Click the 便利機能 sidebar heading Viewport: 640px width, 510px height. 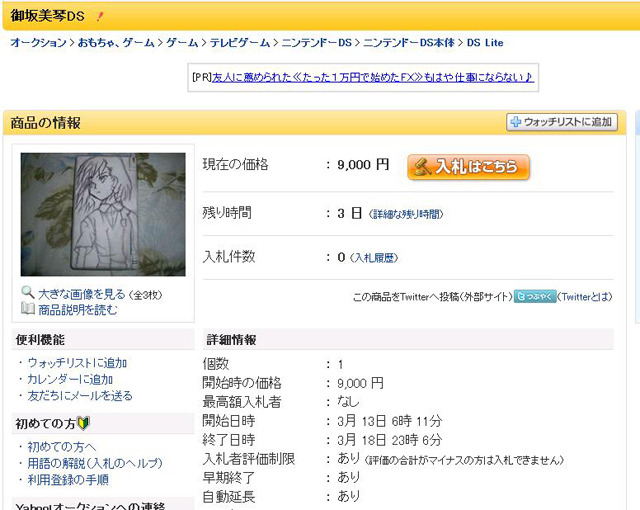40,339
